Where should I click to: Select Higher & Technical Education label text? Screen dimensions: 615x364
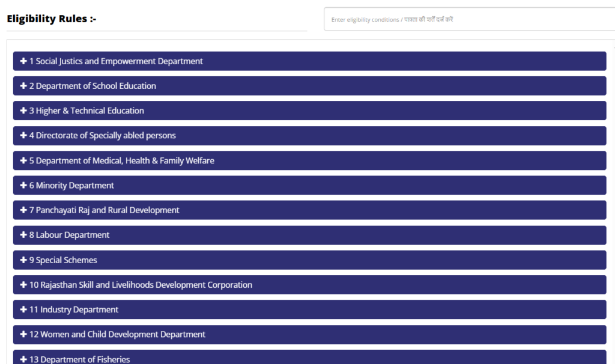click(89, 111)
